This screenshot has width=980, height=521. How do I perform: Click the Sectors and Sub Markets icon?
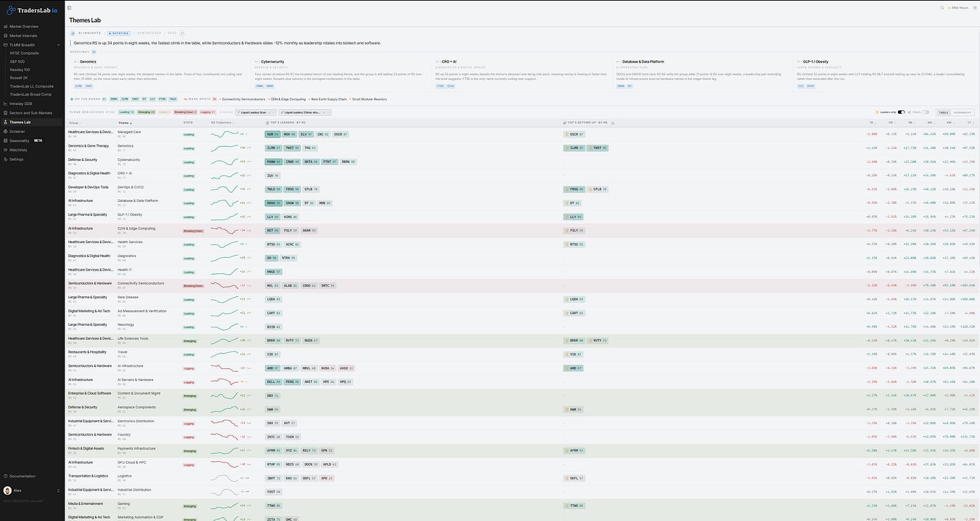click(5, 112)
